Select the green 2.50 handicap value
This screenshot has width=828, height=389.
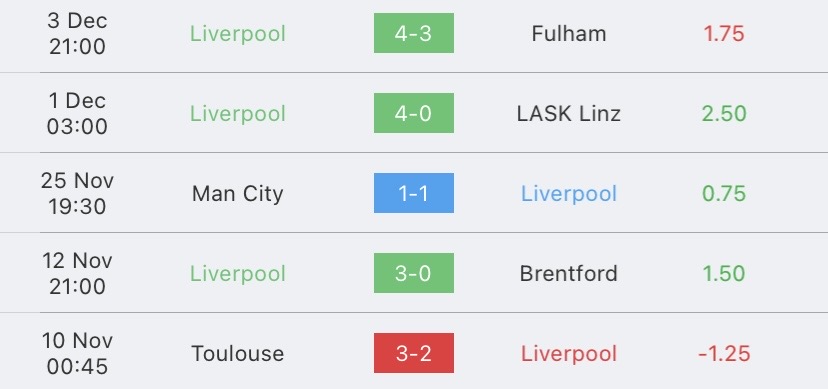(724, 113)
